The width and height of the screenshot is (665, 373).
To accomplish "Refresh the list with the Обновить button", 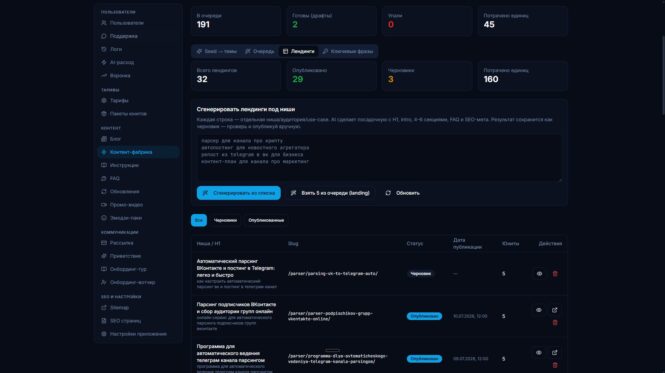I will (402, 193).
